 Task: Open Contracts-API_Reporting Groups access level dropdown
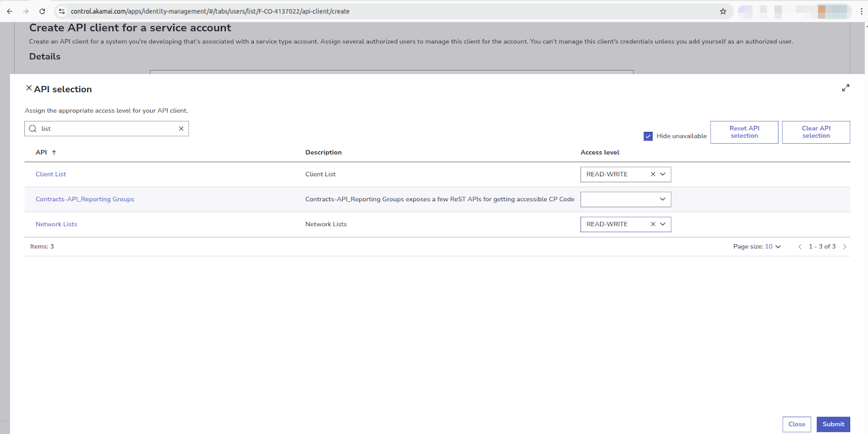click(626, 199)
